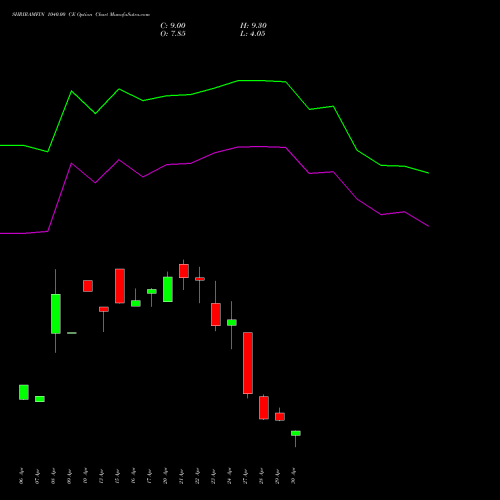Click the 15 Apr date label
This screenshot has width=500, height=500.
pyautogui.click(x=117, y=476)
